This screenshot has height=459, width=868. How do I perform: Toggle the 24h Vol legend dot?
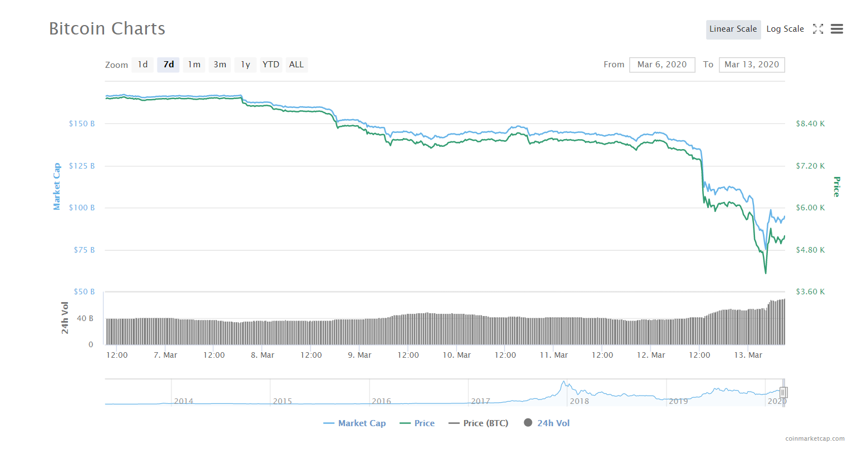[x=528, y=423]
